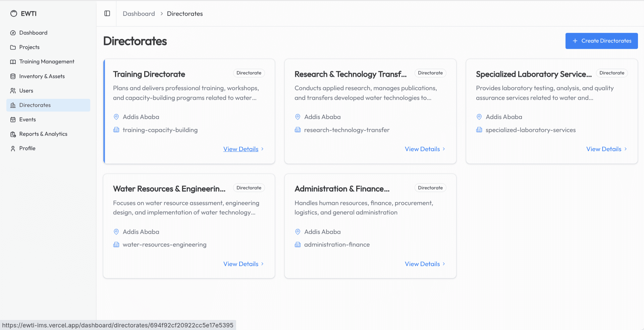This screenshot has height=330, width=644.
Task: Click chevron next to Specialized Laboratory View Details
Action: pyautogui.click(x=626, y=149)
